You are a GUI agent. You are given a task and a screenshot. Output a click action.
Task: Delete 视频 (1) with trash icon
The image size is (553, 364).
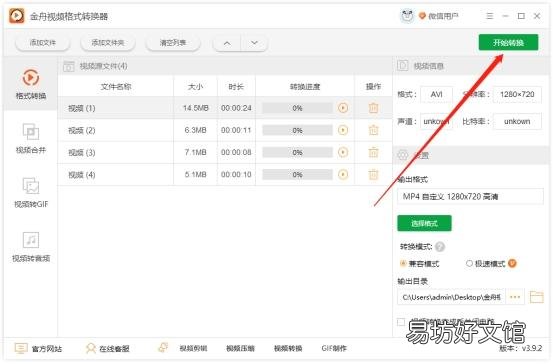click(x=373, y=108)
